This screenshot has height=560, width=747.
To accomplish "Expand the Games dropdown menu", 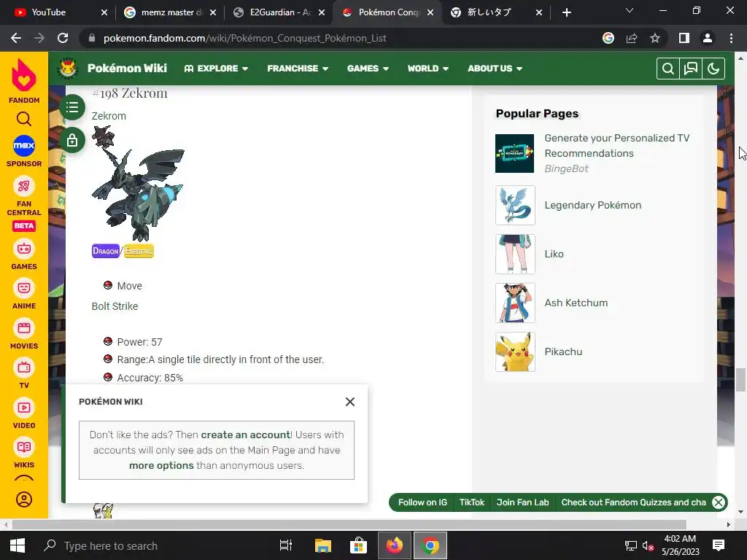I will click(x=368, y=69).
